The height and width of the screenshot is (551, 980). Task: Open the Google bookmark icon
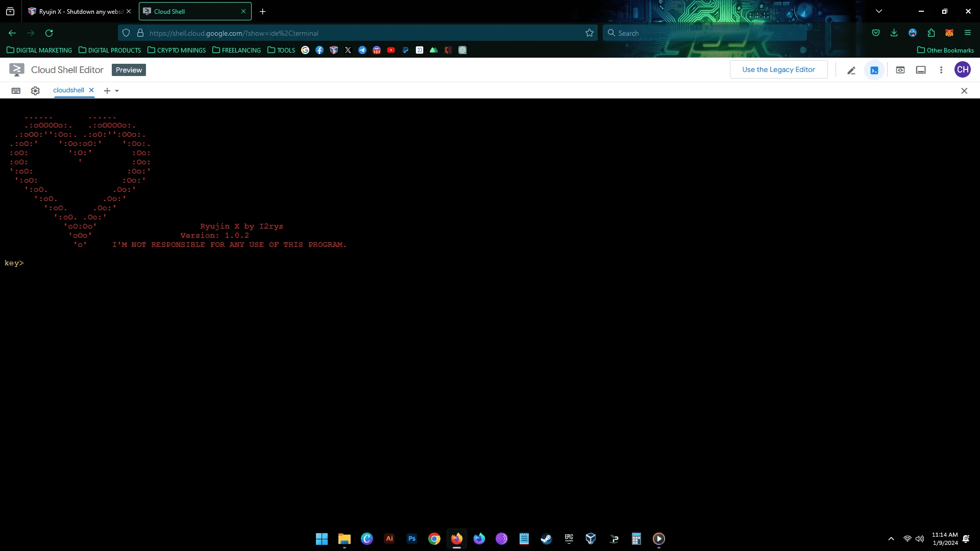[305, 50]
